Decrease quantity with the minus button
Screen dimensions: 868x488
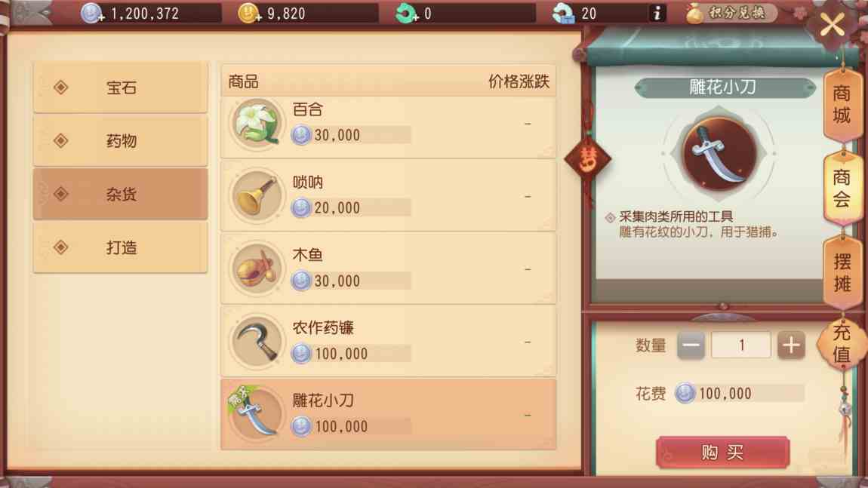pos(691,345)
